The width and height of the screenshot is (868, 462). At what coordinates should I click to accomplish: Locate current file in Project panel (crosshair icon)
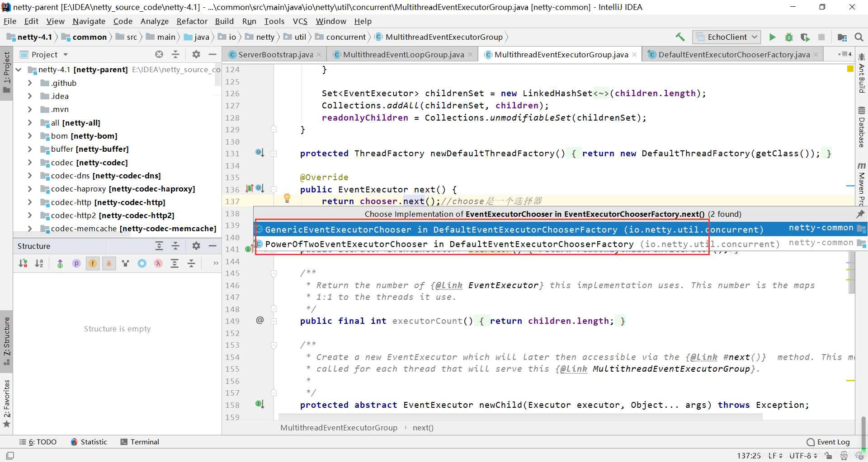click(159, 54)
